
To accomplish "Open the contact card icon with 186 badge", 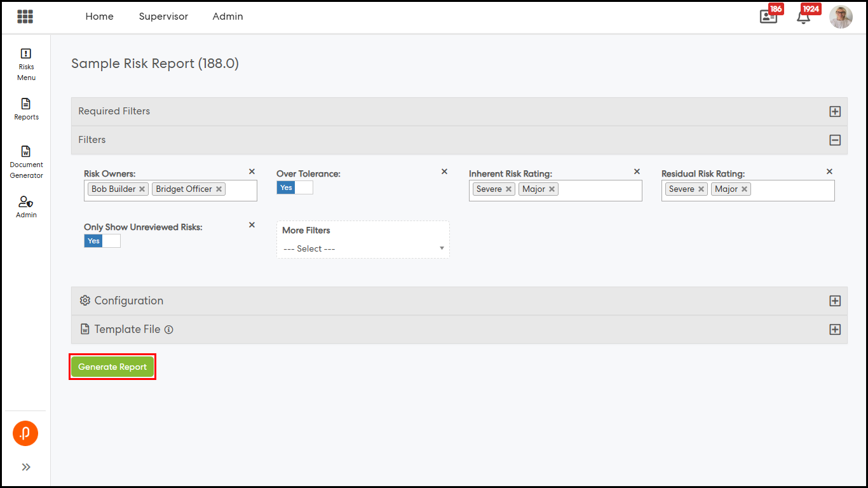I will pos(768,17).
